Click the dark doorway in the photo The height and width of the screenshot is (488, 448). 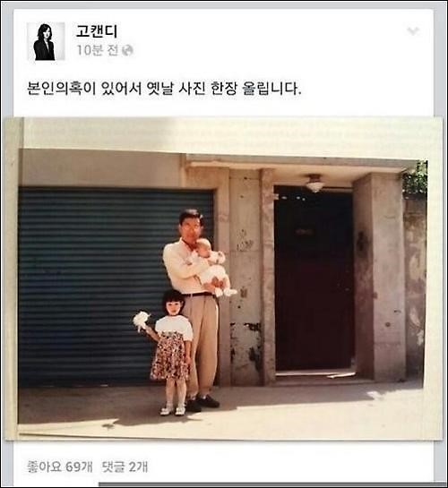click(314, 278)
